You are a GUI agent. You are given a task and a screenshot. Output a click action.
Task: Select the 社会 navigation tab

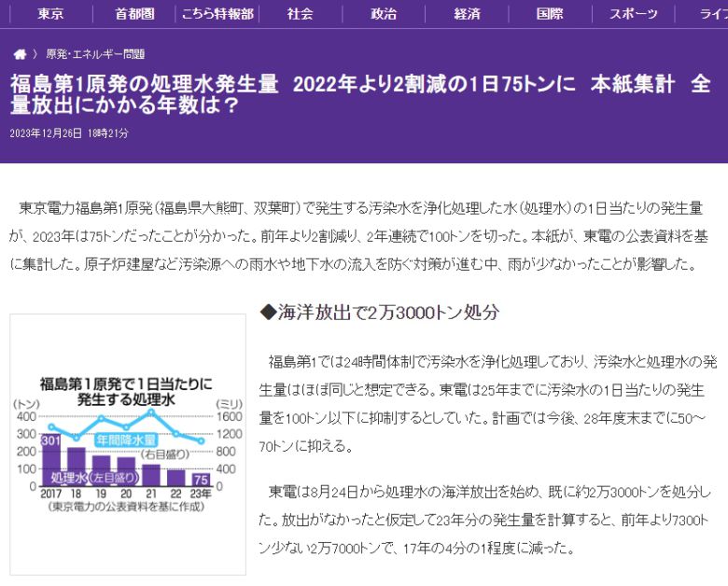301,14
